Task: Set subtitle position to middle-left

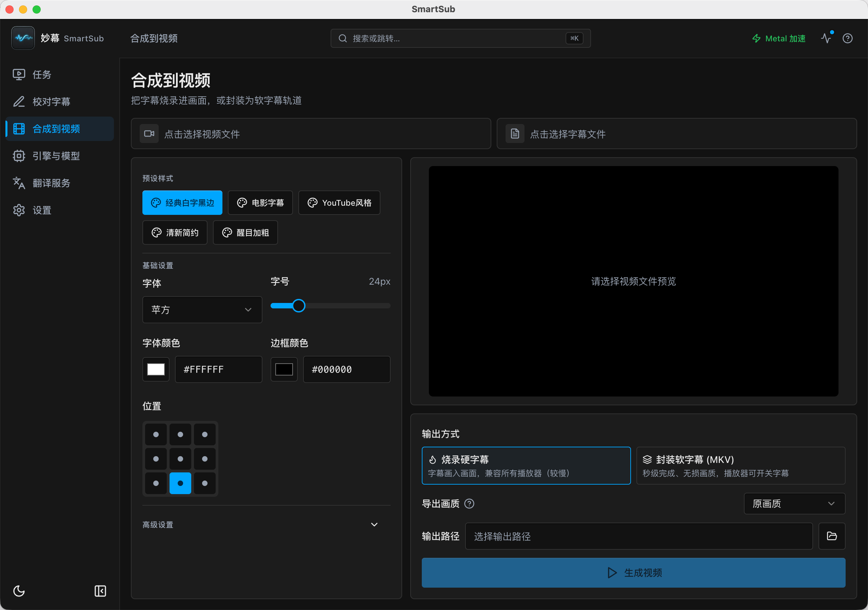Action: 156,459
